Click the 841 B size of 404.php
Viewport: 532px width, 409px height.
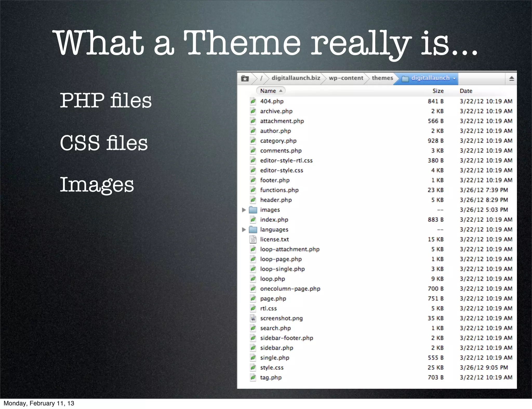tap(436, 101)
